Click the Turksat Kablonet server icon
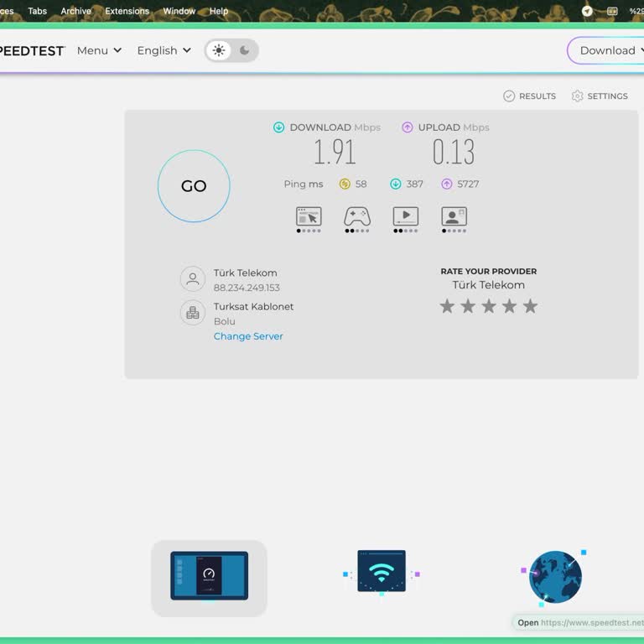644x644 pixels. click(x=193, y=313)
